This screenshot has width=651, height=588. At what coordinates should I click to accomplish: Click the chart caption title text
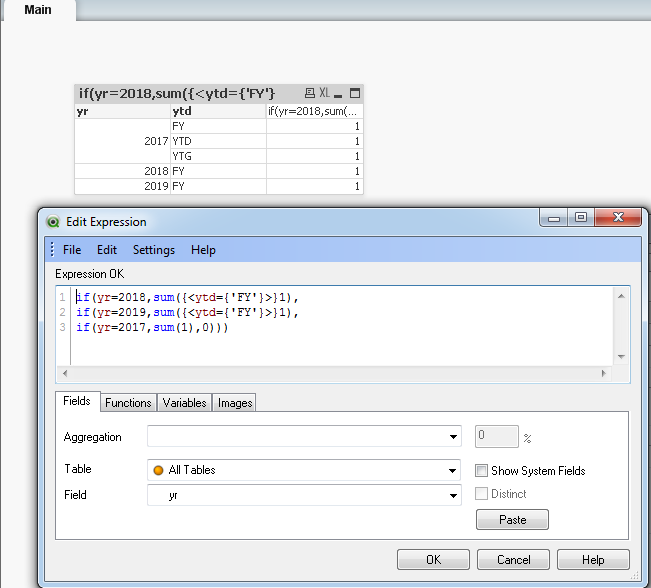point(177,93)
